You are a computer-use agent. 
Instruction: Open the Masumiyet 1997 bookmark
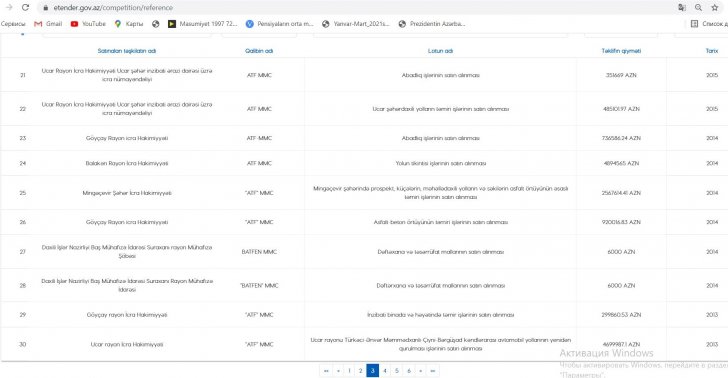click(202, 24)
